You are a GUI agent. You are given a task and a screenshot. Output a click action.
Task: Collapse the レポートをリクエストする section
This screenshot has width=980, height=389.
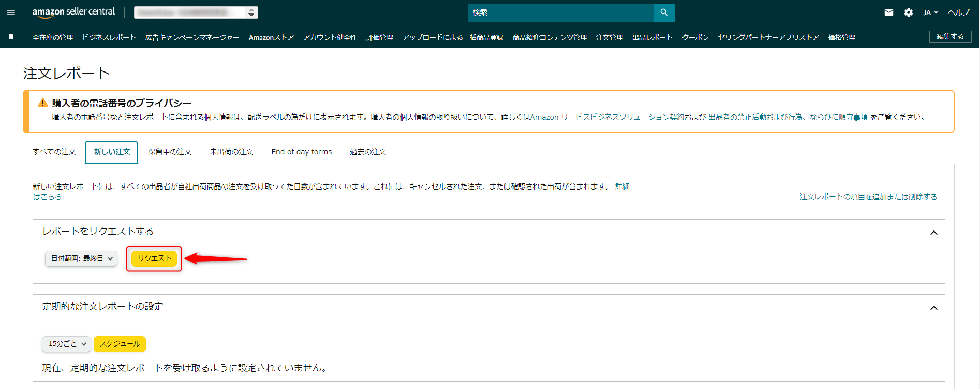point(934,233)
